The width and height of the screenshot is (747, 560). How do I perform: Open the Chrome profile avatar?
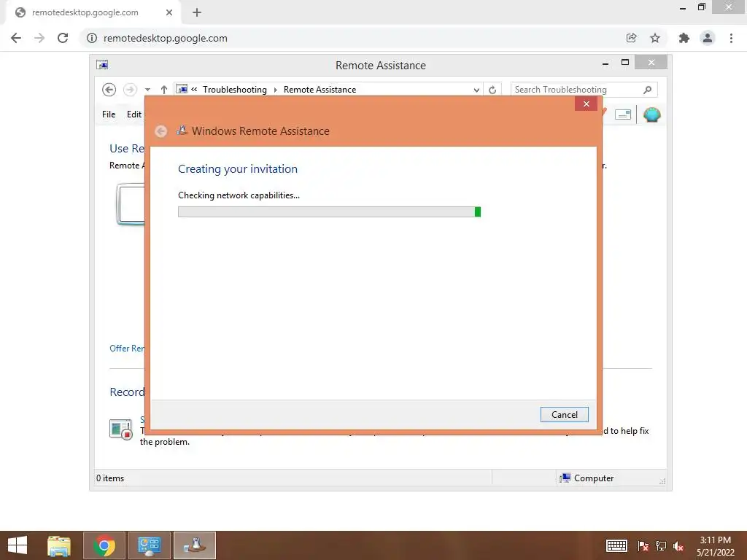[x=708, y=38]
